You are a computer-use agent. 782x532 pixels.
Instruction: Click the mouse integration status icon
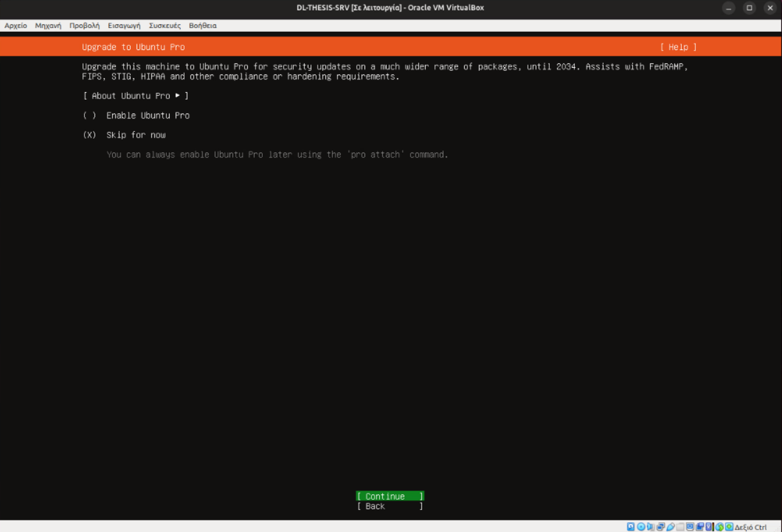719,527
